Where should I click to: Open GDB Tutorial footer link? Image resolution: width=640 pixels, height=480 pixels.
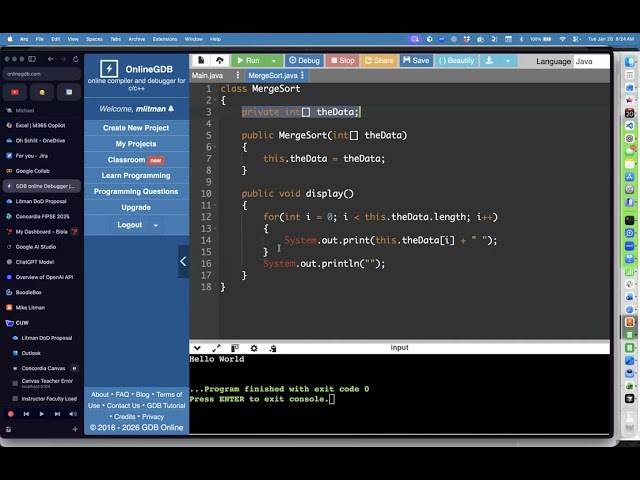(166, 406)
